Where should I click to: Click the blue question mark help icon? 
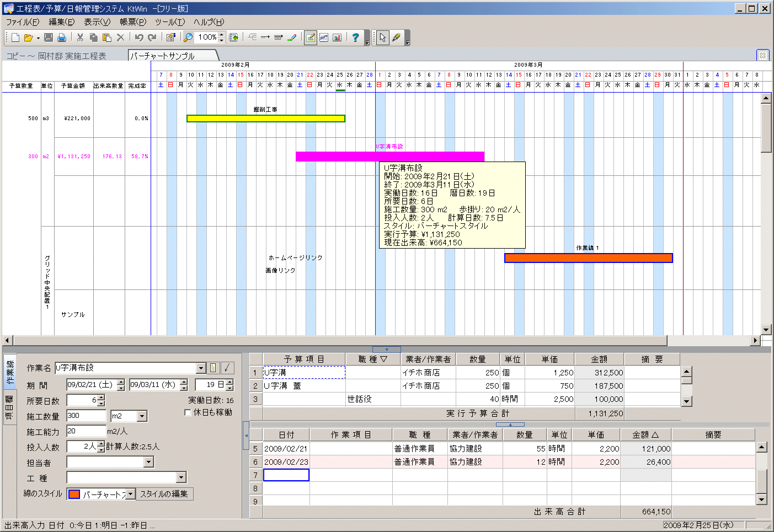[x=355, y=37]
